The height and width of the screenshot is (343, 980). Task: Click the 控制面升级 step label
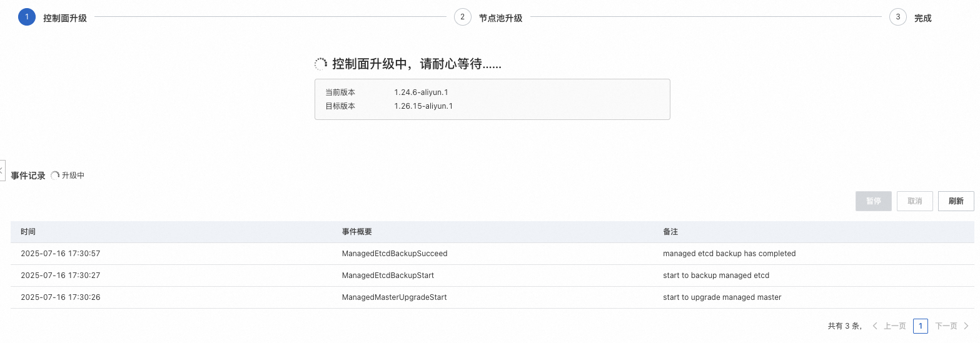[x=65, y=18]
